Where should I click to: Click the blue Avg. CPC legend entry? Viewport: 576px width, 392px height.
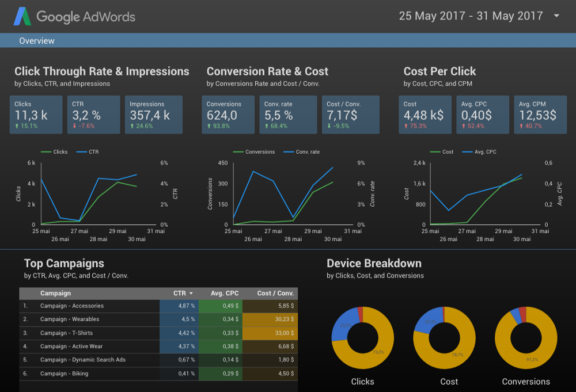[479, 151]
